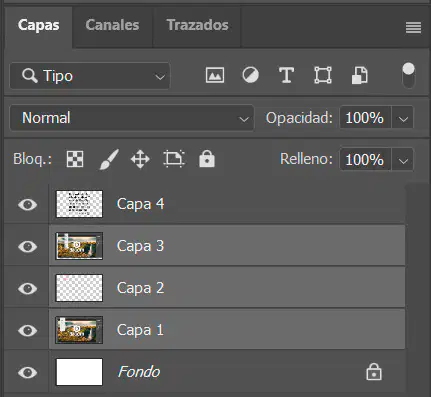The image size is (431, 397).
Task: Lock position move-arrows icon
Action: coord(140,159)
